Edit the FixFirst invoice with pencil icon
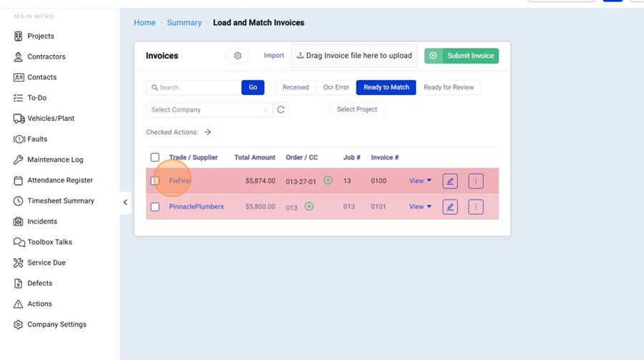Viewport: 644px width, 360px height. [450, 181]
